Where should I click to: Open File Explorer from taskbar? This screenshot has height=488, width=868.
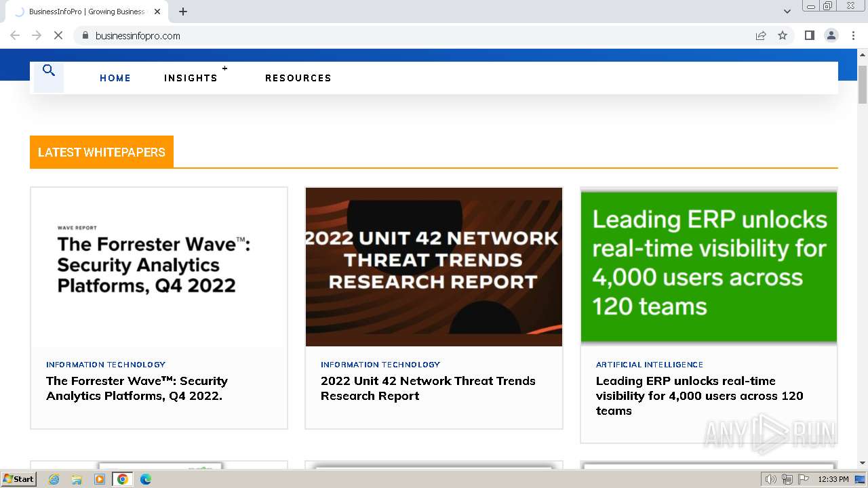pos(77,479)
